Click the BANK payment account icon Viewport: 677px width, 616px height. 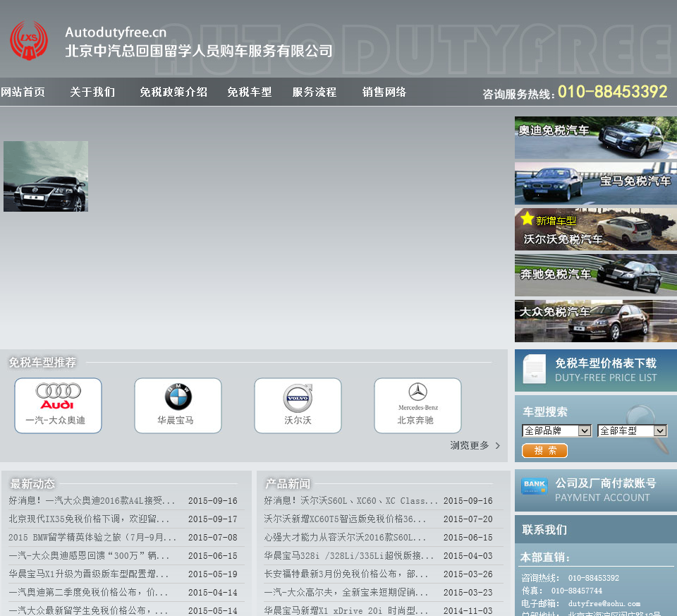(x=534, y=487)
